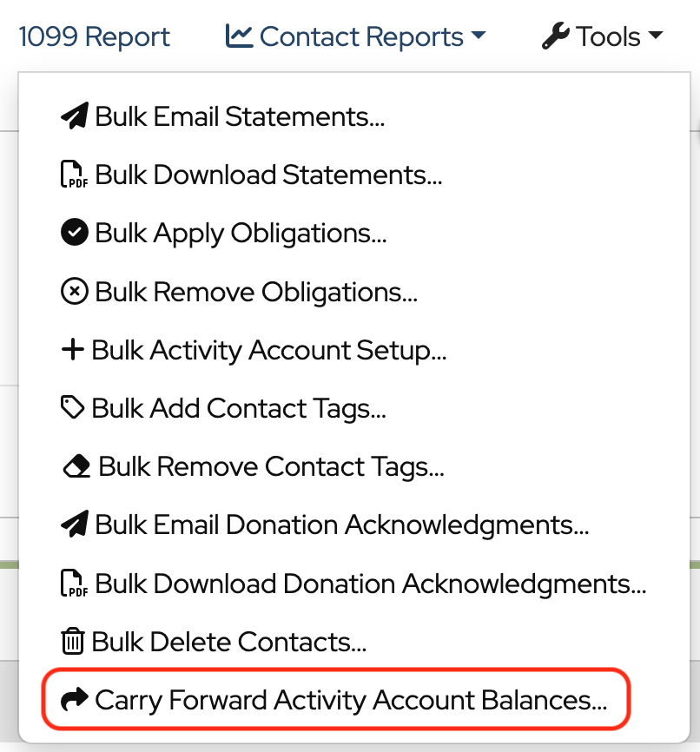The image size is (700, 752).
Task: Click the paper plane icon beside Bulk Email Statements
Action: click(75, 117)
